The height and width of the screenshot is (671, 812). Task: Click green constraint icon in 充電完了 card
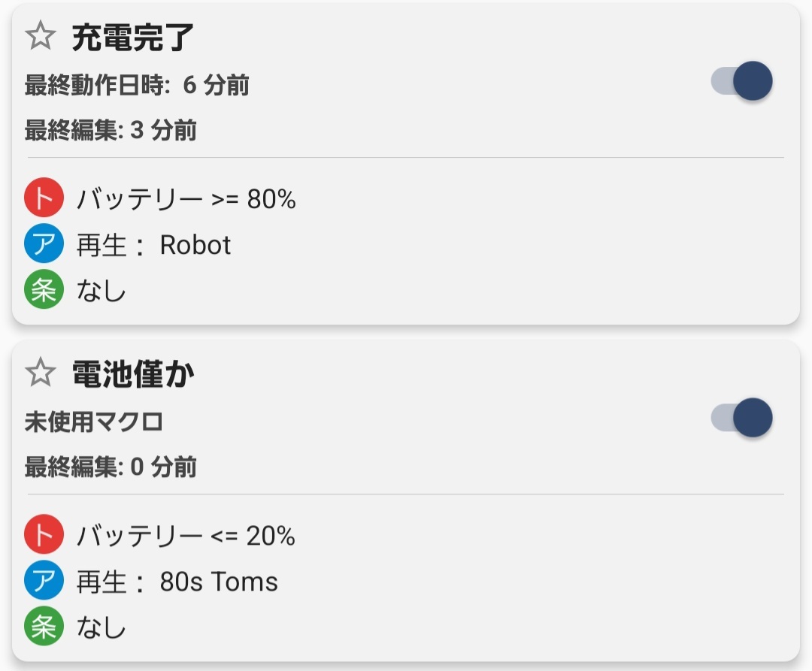(44, 291)
